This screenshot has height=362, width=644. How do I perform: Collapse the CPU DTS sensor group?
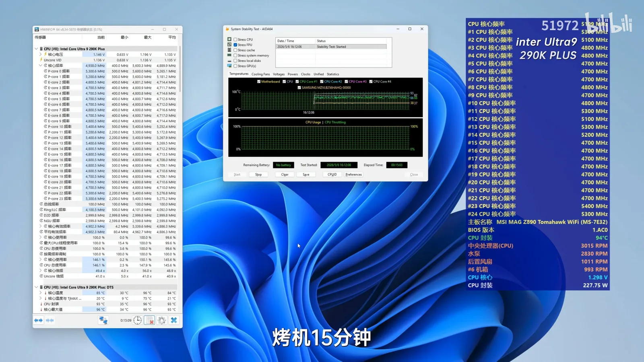(x=36, y=287)
